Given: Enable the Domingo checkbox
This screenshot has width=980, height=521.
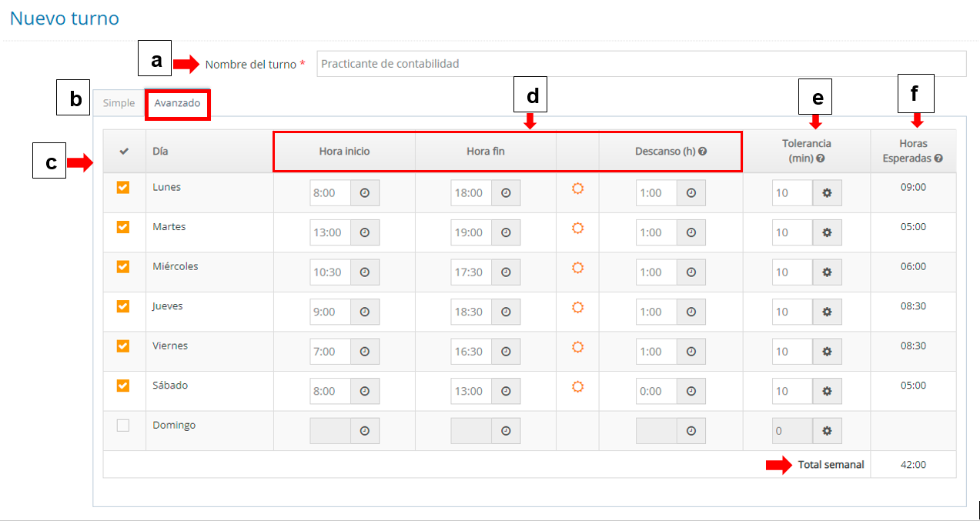Looking at the screenshot, I should click(x=123, y=426).
